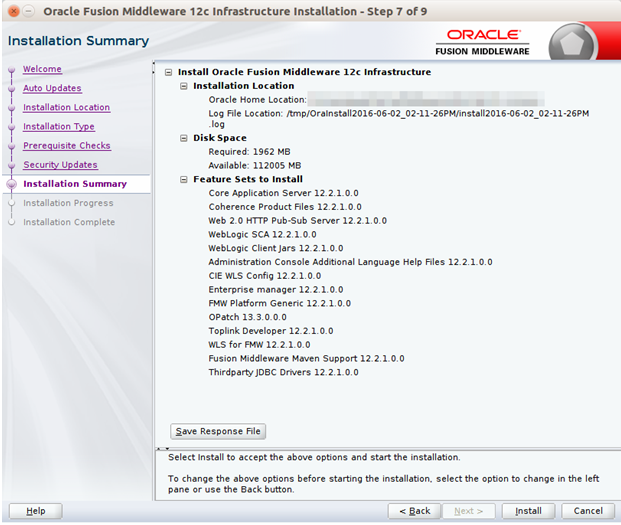The image size is (621, 525).
Task: Start the installation with Install button
Action: click(x=528, y=511)
